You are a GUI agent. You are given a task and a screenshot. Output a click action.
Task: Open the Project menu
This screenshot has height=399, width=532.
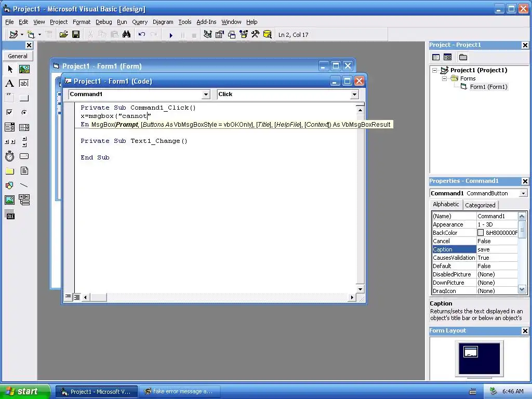pos(58,22)
